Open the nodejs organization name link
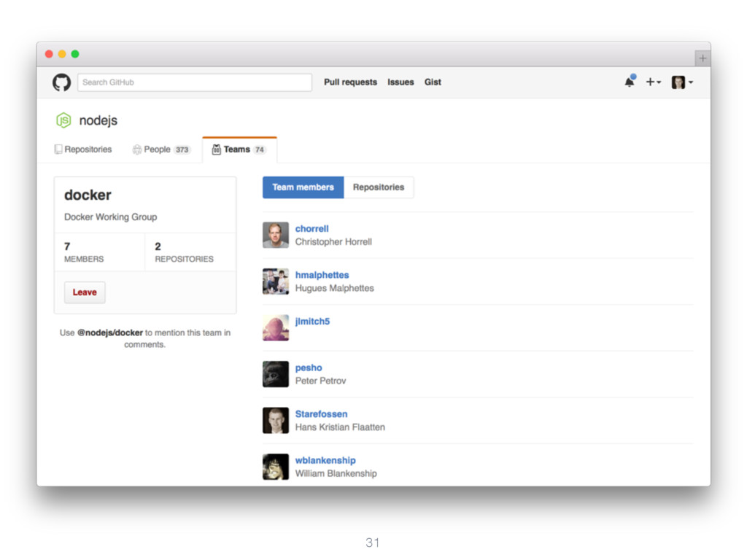The height and width of the screenshot is (560, 747). (x=98, y=120)
